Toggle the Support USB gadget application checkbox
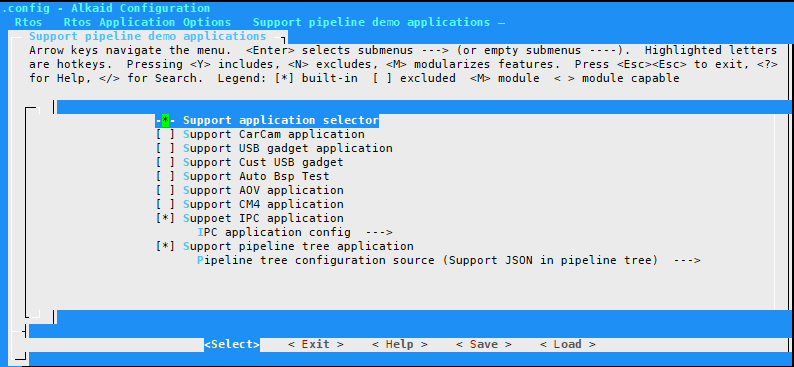Screen dimensions: 794x367 (x=165, y=148)
